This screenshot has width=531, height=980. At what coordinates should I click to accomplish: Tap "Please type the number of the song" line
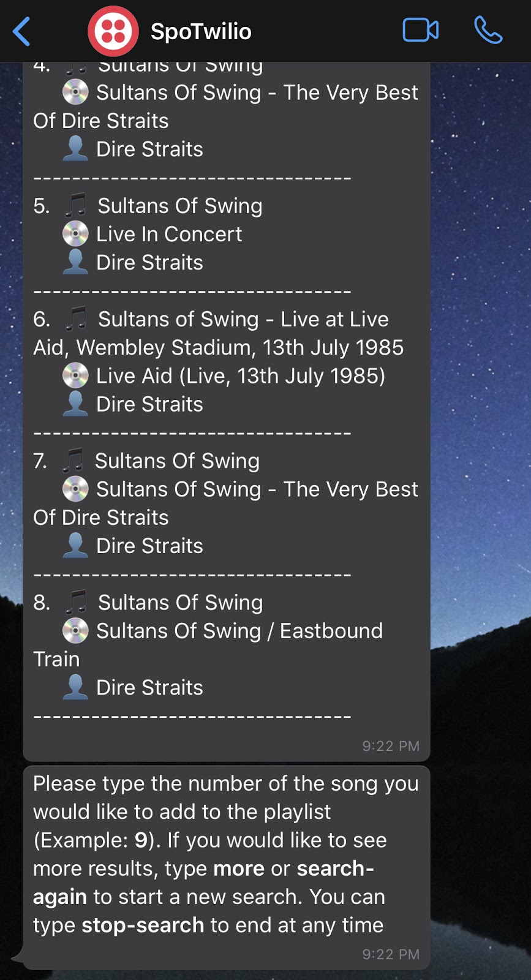point(226,783)
